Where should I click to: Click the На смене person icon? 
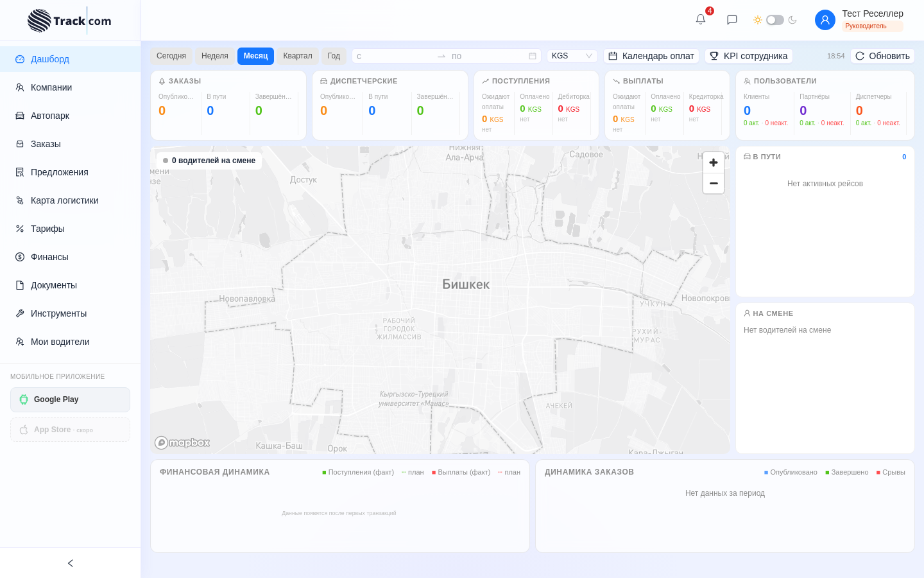pyautogui.click(x=747, y=313)
